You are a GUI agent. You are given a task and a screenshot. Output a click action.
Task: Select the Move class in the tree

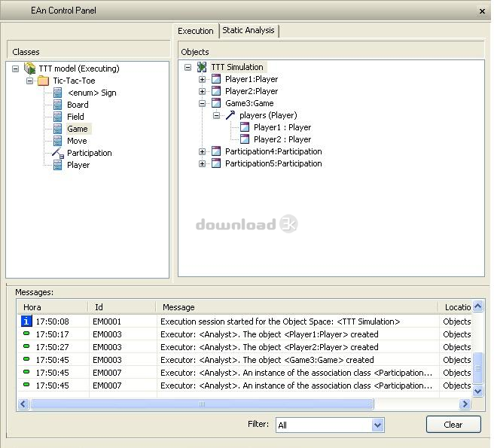click(77, 141)
